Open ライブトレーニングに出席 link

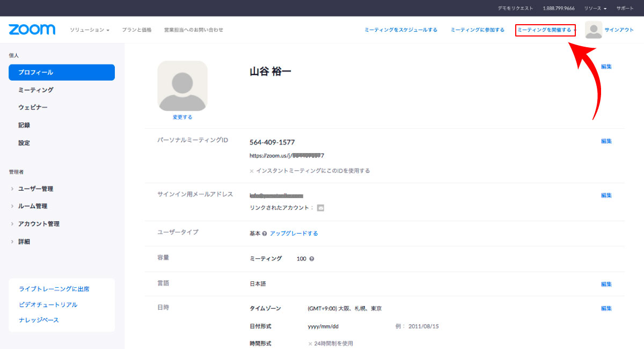point(54,289)
